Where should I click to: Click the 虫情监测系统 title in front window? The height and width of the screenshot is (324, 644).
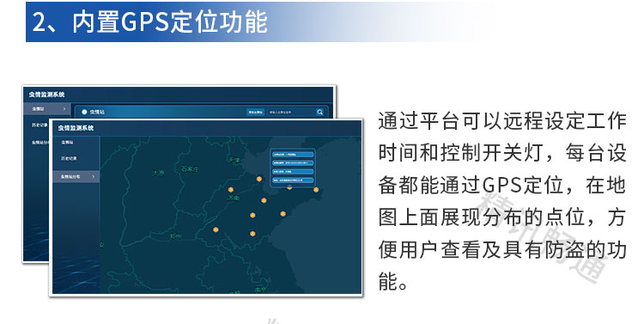[76, 128]
